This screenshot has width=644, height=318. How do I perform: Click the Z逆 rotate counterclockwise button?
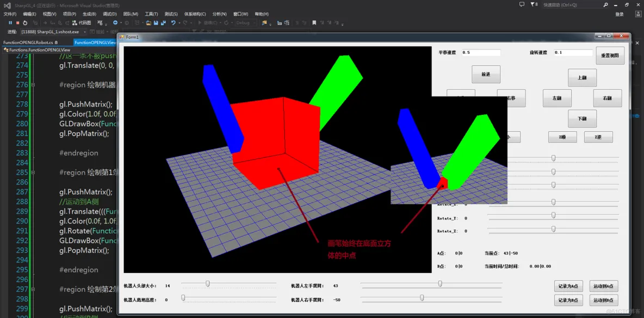[x=598, y=137]
